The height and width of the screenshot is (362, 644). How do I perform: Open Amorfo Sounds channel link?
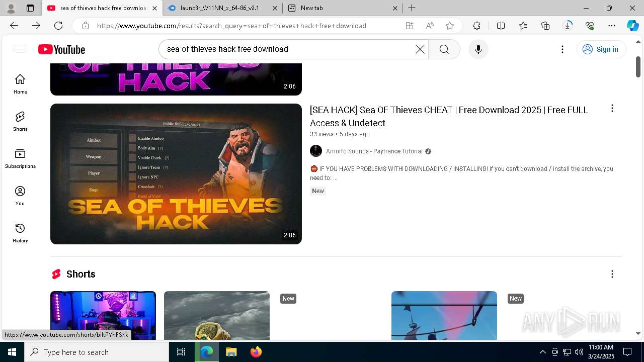pos(374,151)
